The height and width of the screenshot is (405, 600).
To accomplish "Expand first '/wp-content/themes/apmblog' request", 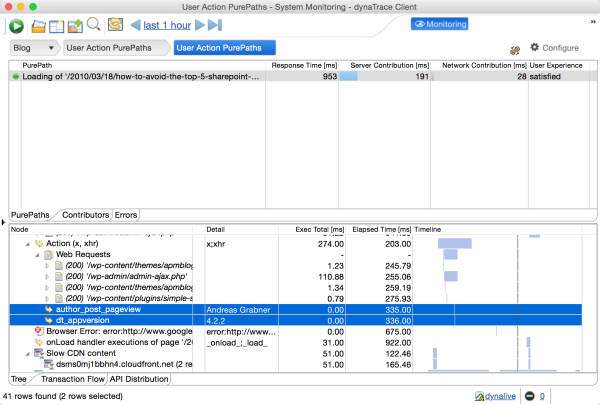I will point(47,266).
